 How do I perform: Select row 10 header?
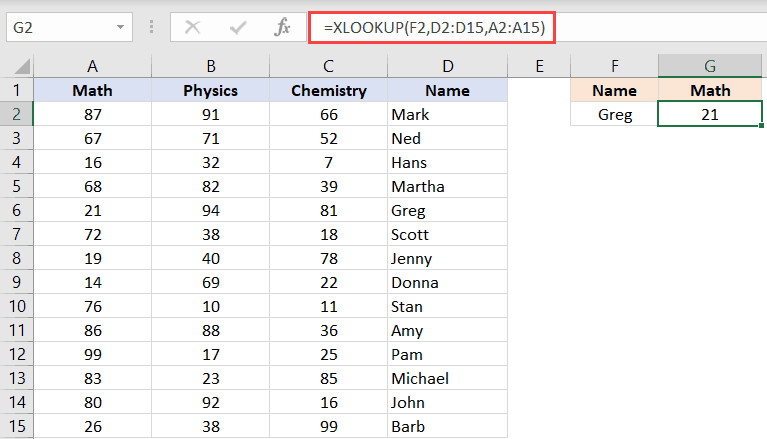17,306
